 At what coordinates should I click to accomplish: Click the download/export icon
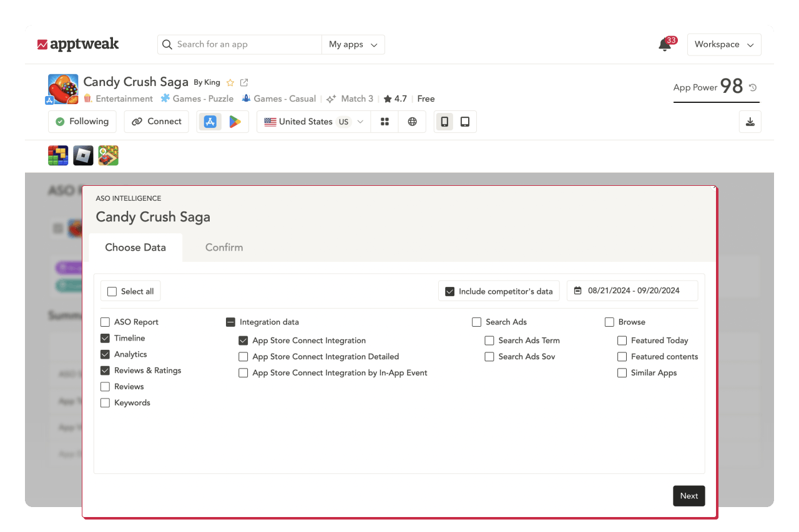coord(750,122)
